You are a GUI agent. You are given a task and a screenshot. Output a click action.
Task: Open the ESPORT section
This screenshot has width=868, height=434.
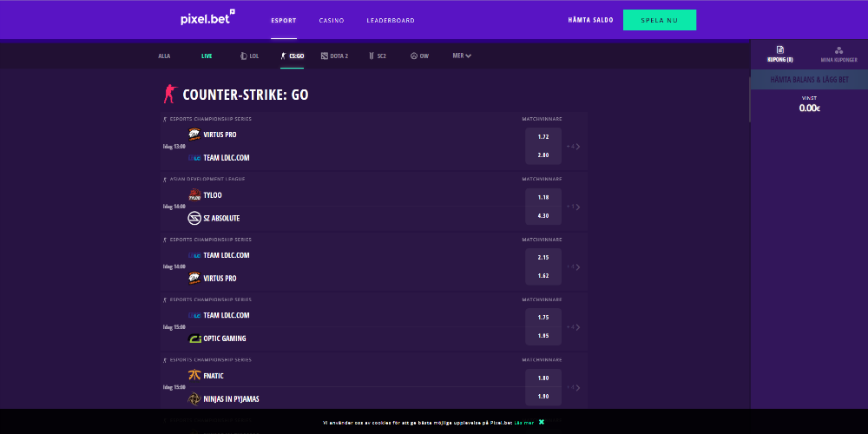[284, 21]
